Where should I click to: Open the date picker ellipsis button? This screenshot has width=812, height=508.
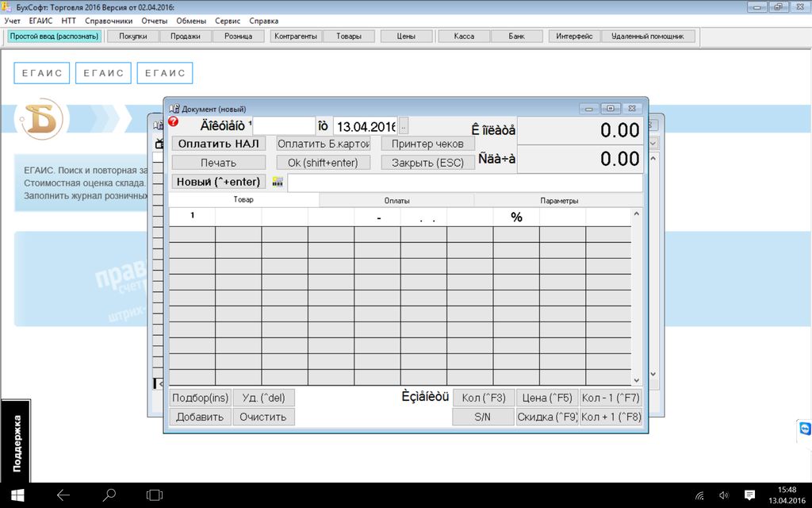point(404,126)
